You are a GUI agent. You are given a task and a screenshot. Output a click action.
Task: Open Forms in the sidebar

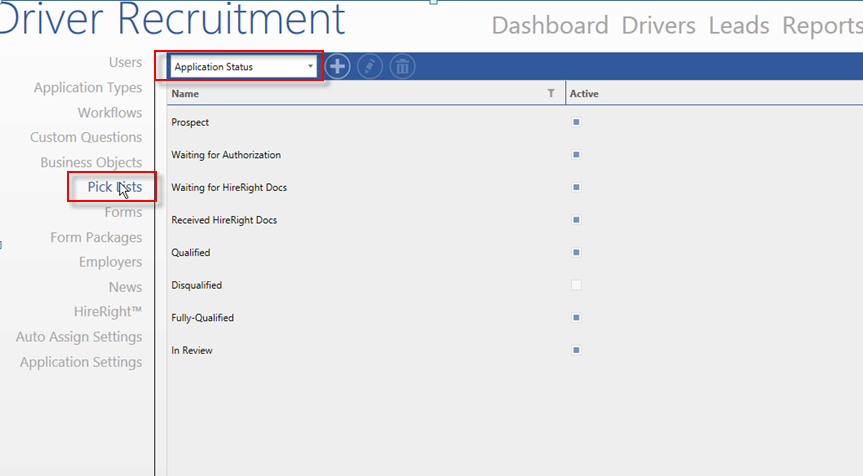[123, 212]
